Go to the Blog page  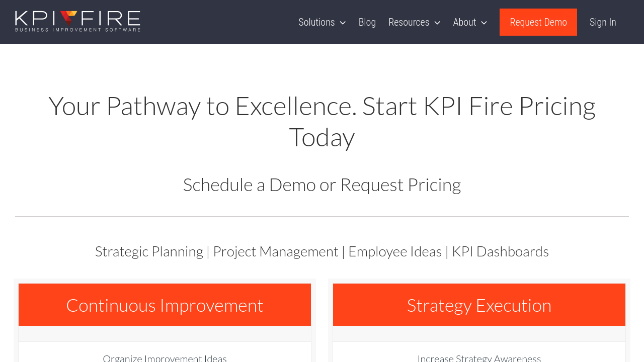pyautogui.click(x=367, y=23)
